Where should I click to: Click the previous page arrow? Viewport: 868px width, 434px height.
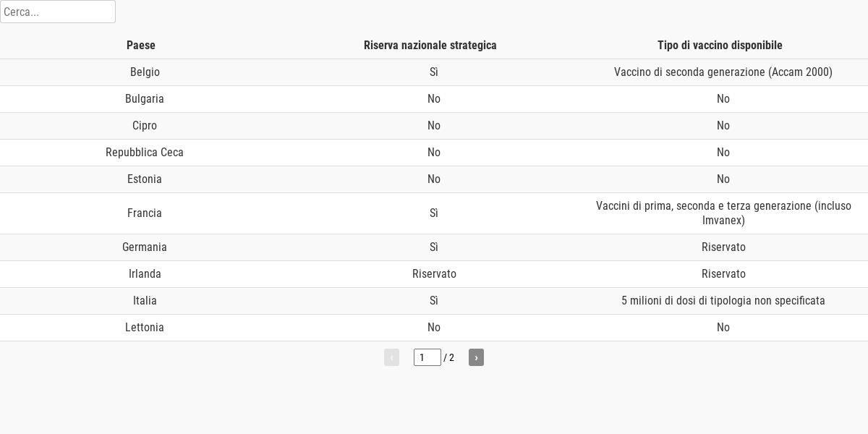click(x=391, y=357)
